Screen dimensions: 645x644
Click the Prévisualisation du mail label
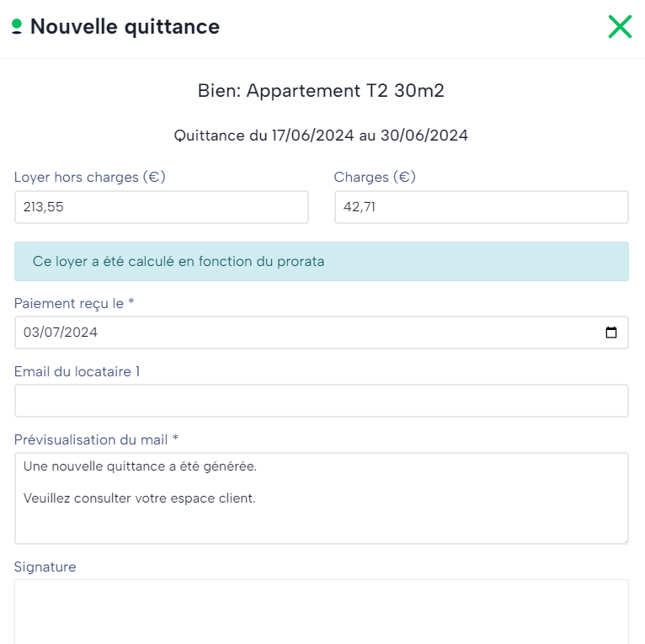coord(96,439)
